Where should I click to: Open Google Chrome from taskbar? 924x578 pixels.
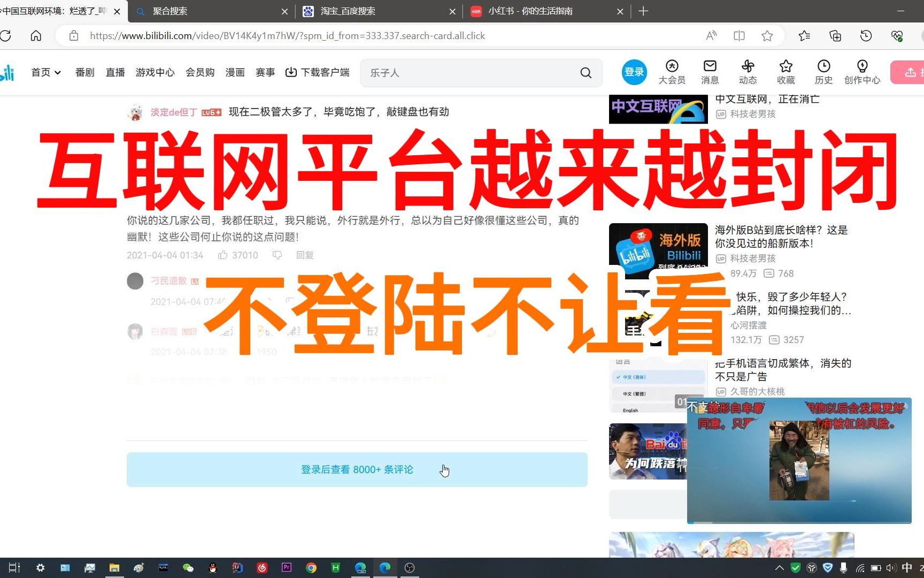(x=311, y=568)
